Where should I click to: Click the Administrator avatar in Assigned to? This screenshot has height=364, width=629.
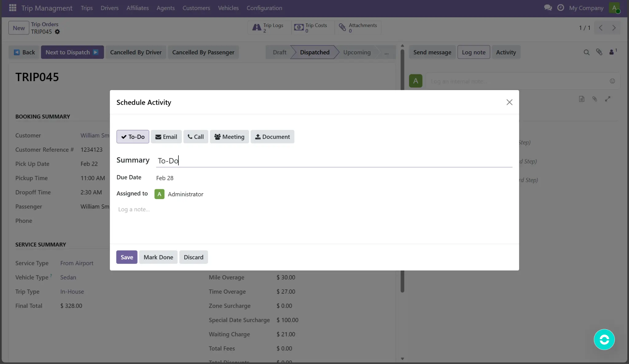(159, 194)
